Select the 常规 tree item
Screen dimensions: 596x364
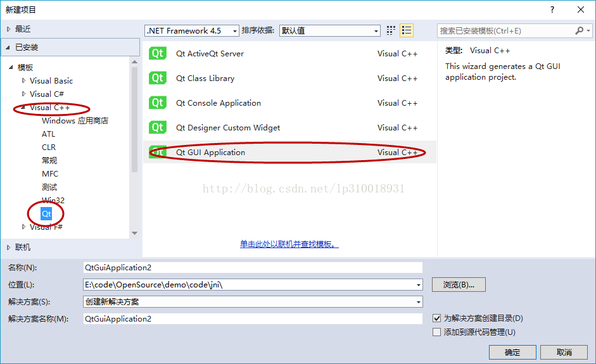pos(49,161)
